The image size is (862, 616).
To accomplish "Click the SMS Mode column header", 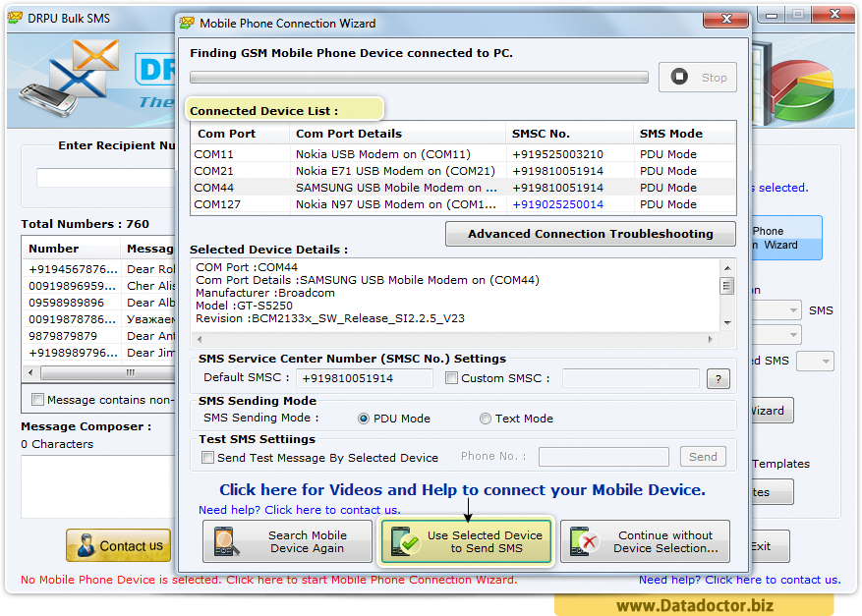I will tap(684, 134).
